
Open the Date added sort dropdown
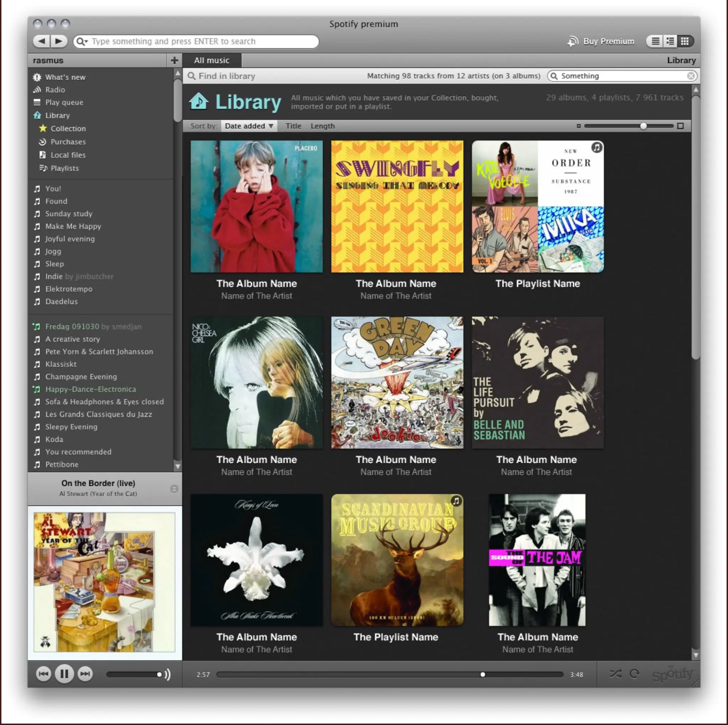tap(249, 126)
